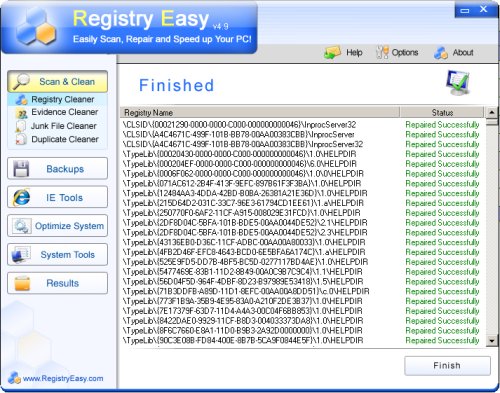Select the TypeLib {4FB2D46F HELPDIR row
The image size is (500, 393).
click(302, 252)
